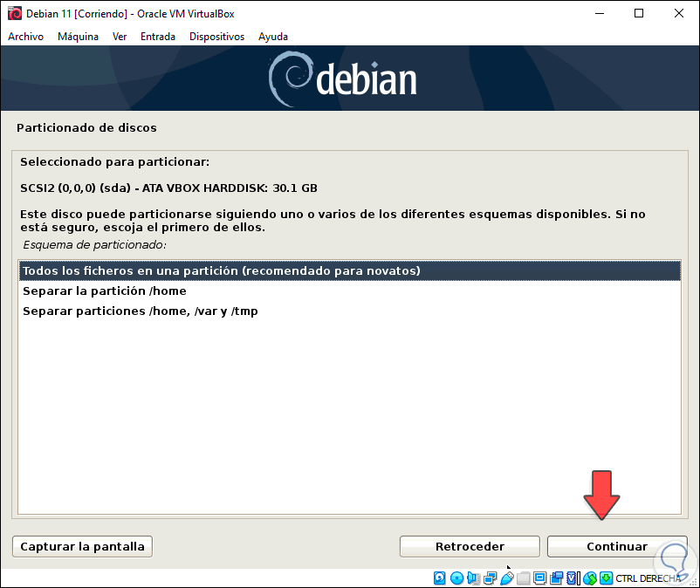Image resolution: width=700 pixels, height=588 pixels.
Task: Click the Continuar button
Action: [617, 546]
